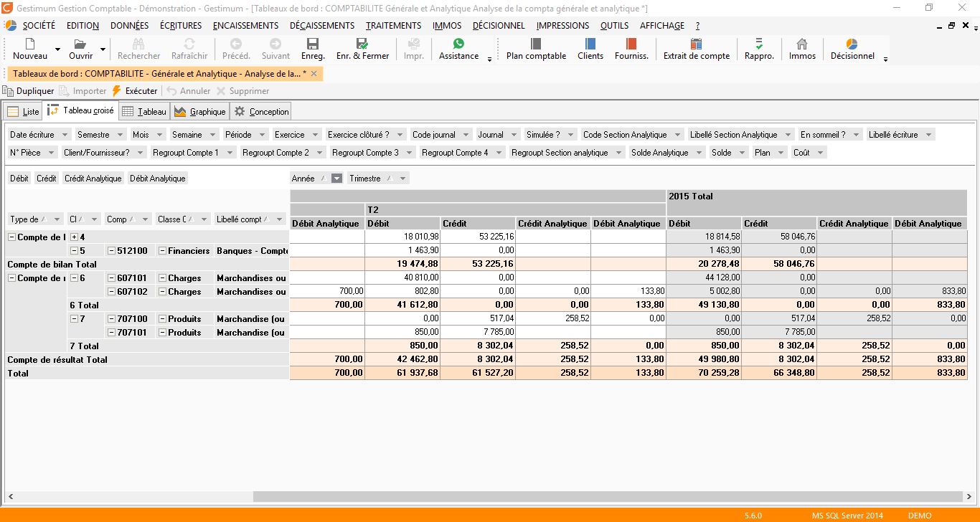Click Enr. & Fermer icon
Image resolution: width=980 pixels, height=522 pixels.
coord(362,44)
